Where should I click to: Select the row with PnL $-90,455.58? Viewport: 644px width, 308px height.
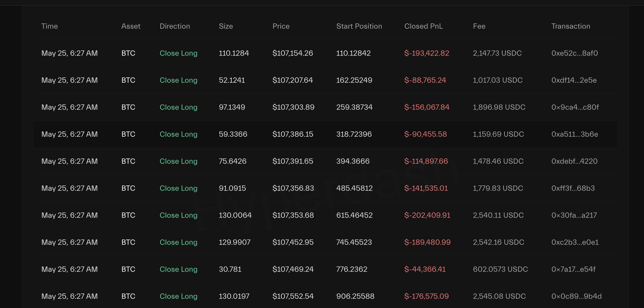pyautogui.click(x=425, y=134)
